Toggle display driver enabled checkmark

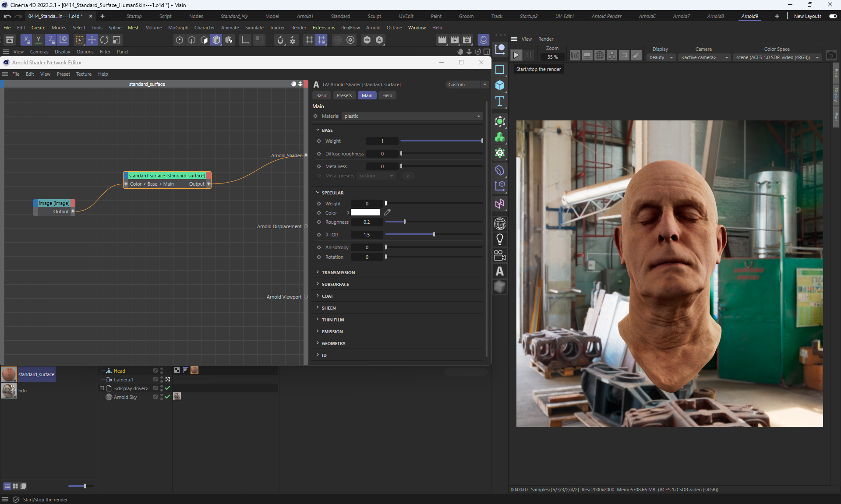[x=167, y=388]
